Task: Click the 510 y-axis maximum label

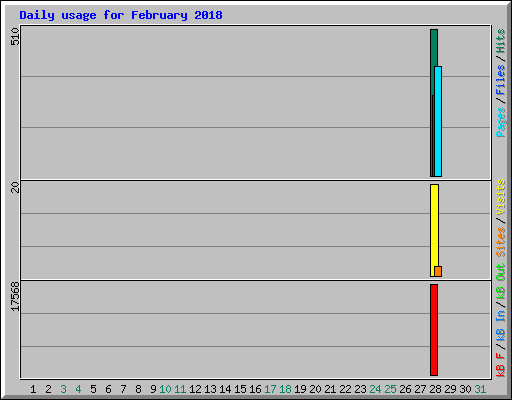Action: (15, 36)
